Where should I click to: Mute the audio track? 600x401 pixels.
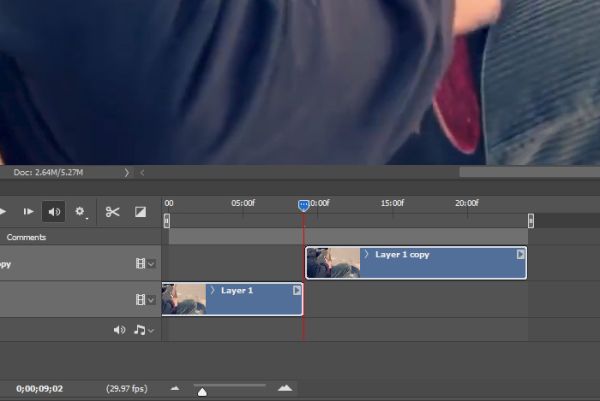119,330
